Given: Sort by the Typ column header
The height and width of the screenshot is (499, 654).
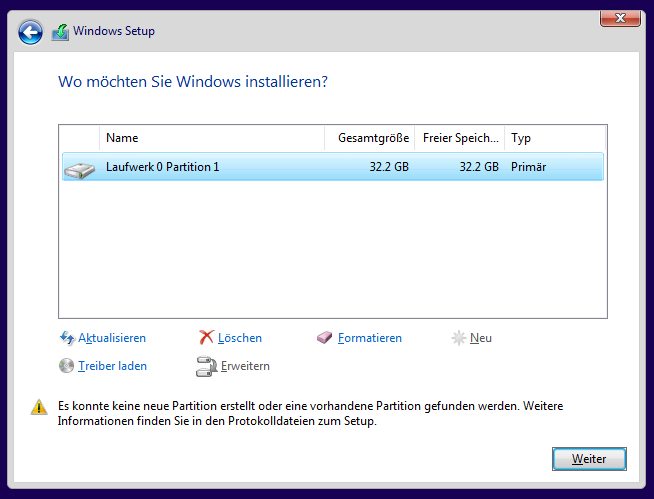Looking at the screenshot, I should click(x=555, y=138).
